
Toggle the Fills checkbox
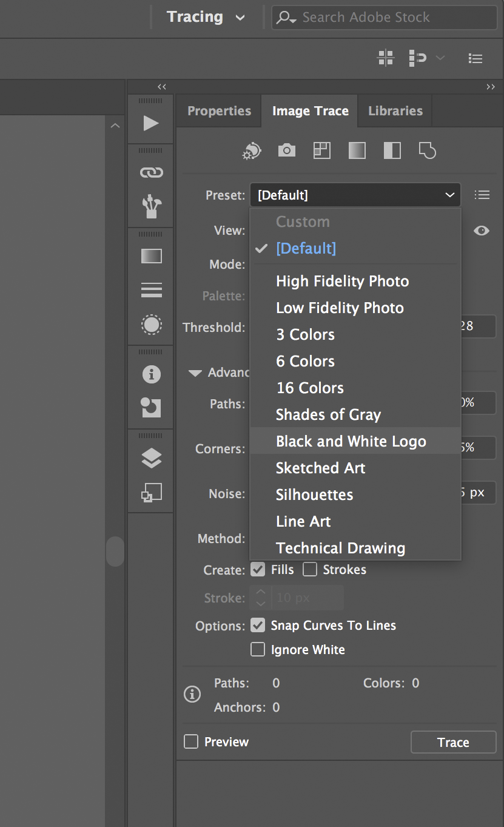click(x=258, y=570)
